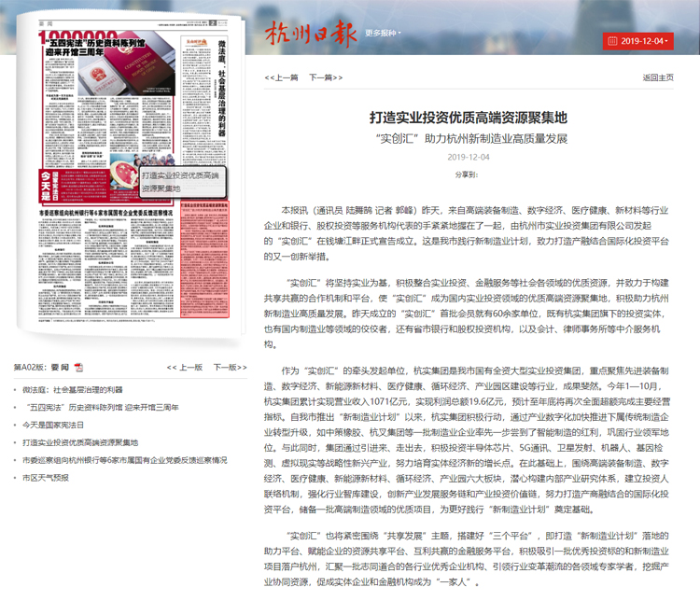
Task: Click the PDF download icon for page A02
Action: click(x=79, y=393)
